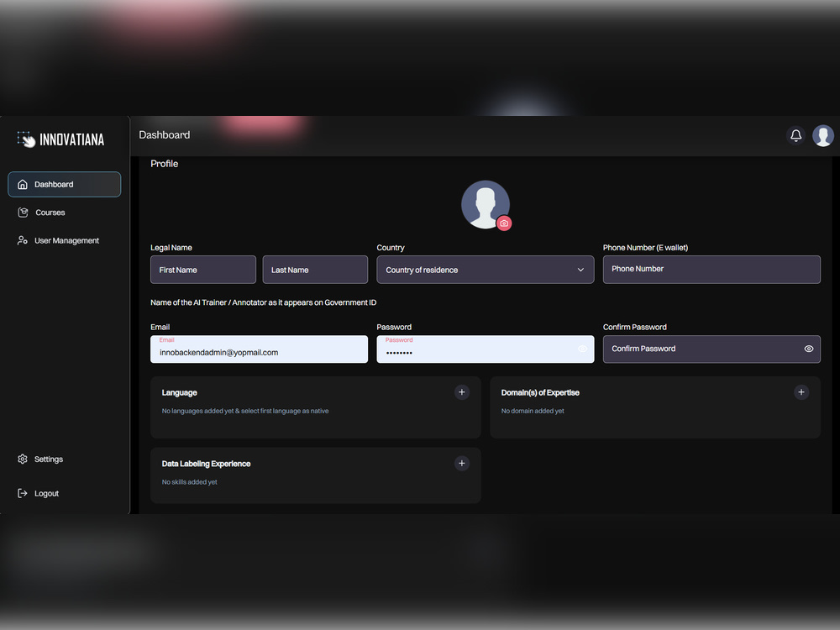Add a domain of expertise with plus
Image resolution: width=840 pixels, height=630 pixels.
tap(801, 392)
